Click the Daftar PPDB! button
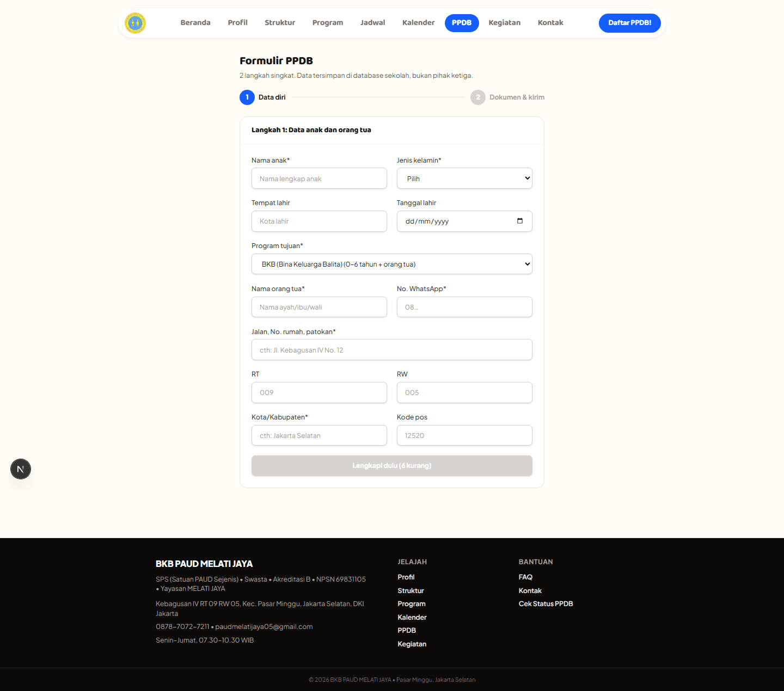 (630, 23)
